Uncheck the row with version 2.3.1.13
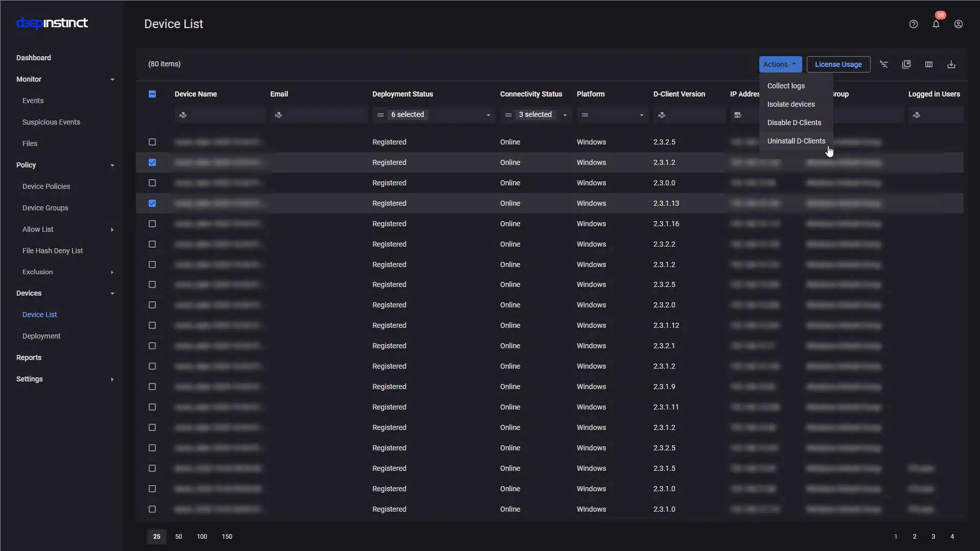The height and width of the screenshot is (551, 980). click(152, 203)
